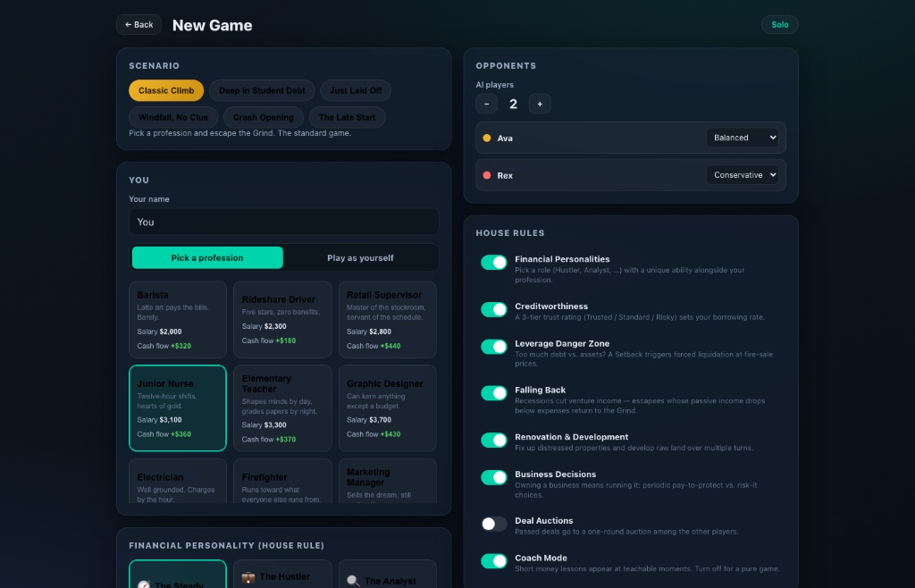Click the Your name input field

pos(283,222)
